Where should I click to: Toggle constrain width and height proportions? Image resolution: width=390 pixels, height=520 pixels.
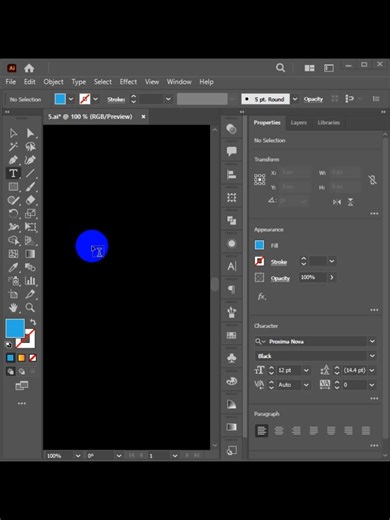373,180
